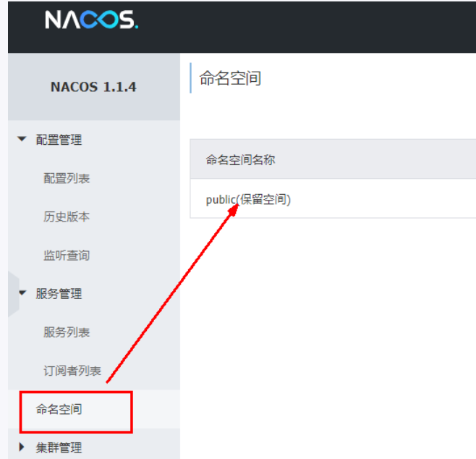
Task: Click the 配置管理 menu label
Action: tap(59, 140)
